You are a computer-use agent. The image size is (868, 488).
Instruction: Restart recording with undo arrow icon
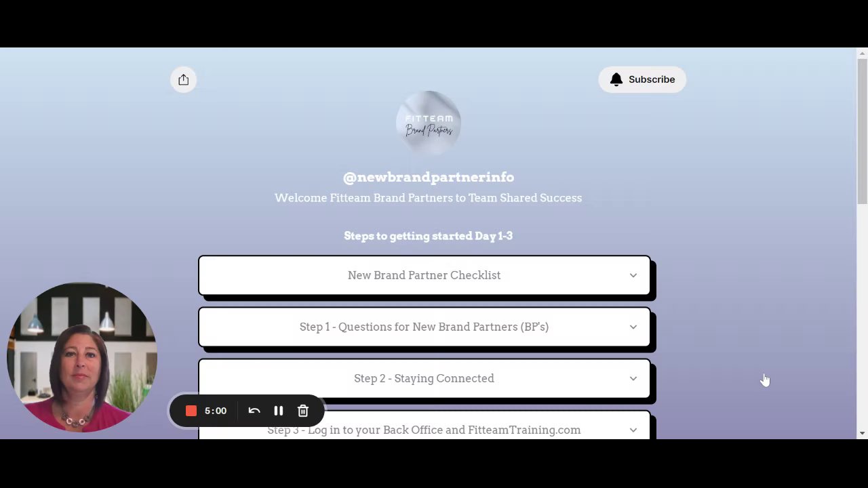pos(254,411)
